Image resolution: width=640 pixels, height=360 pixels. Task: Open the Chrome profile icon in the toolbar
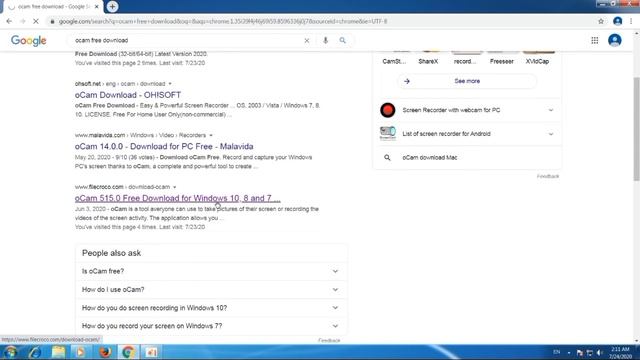pos(618,21)
